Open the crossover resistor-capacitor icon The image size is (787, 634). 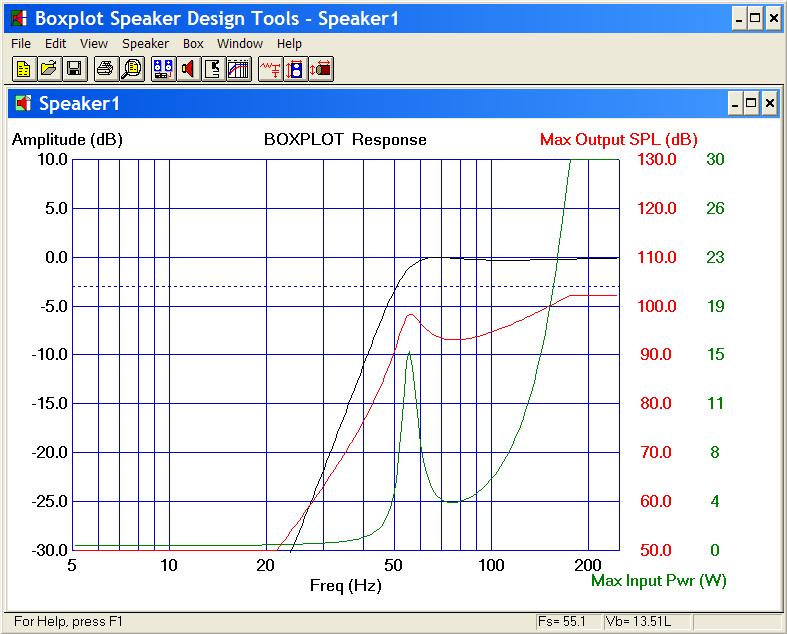[x=271, y=69]
